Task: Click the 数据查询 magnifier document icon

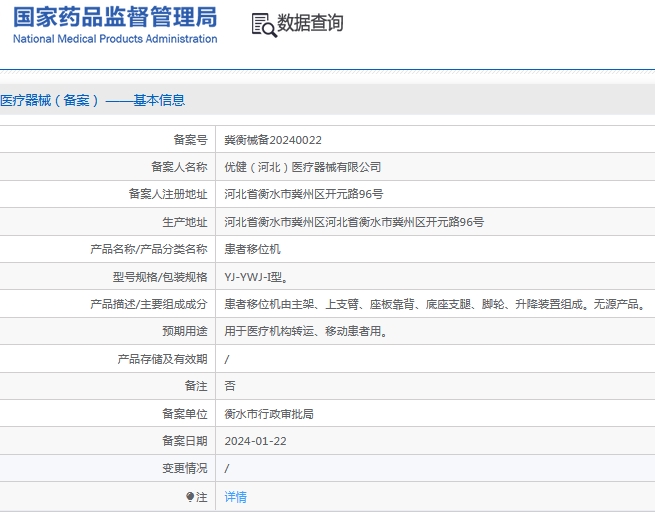Action: point(264,25)
